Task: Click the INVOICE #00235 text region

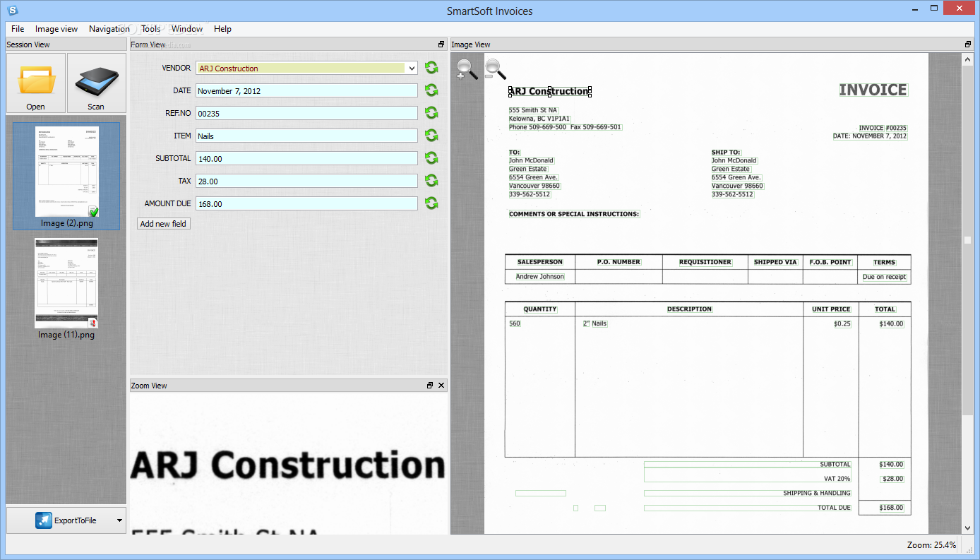Action: pos(883,128)
